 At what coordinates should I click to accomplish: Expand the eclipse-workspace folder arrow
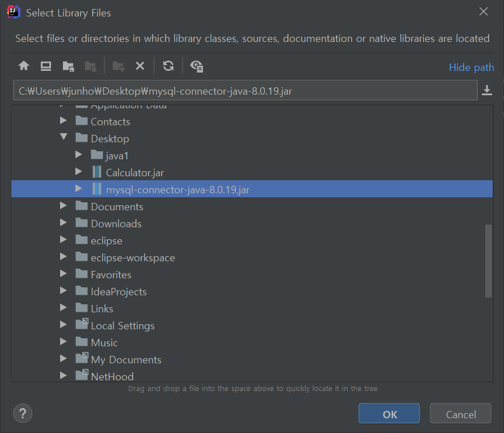63,257
